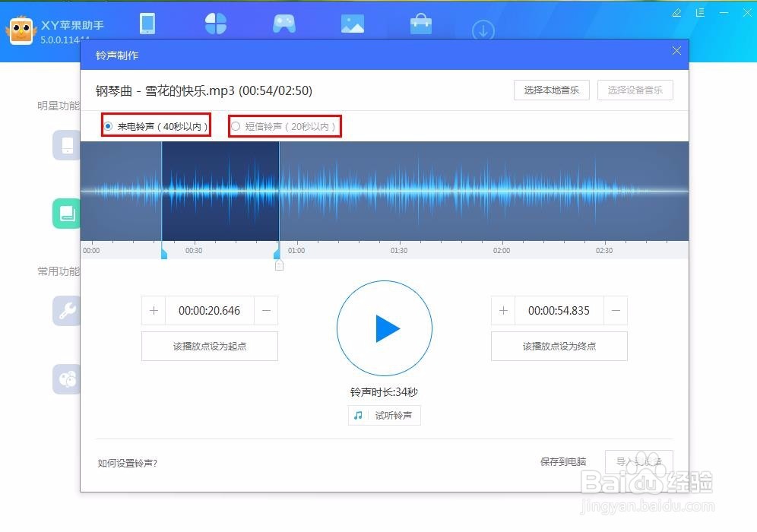Click the waveform near 01:30 mark
The image size is (757, 532).
tap(399, 192)
